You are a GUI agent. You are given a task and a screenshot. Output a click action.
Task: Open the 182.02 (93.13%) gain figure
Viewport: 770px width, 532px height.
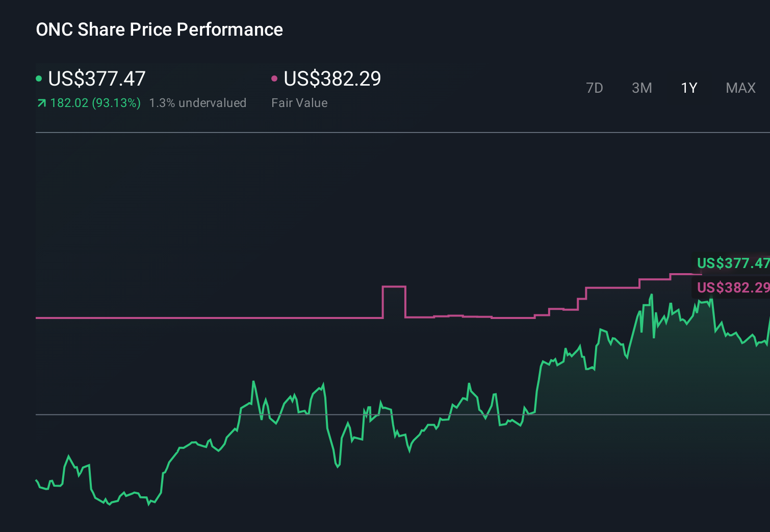coord(95,102)
